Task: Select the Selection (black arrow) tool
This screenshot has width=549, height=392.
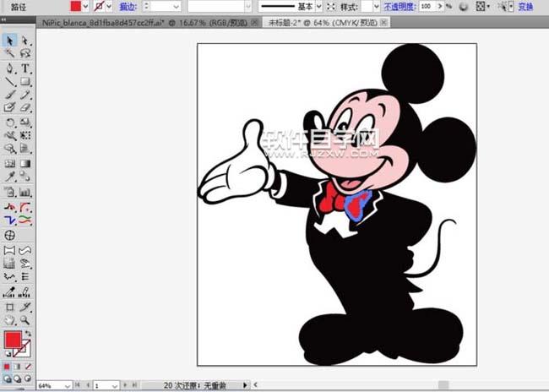Action: pos(9,41)
